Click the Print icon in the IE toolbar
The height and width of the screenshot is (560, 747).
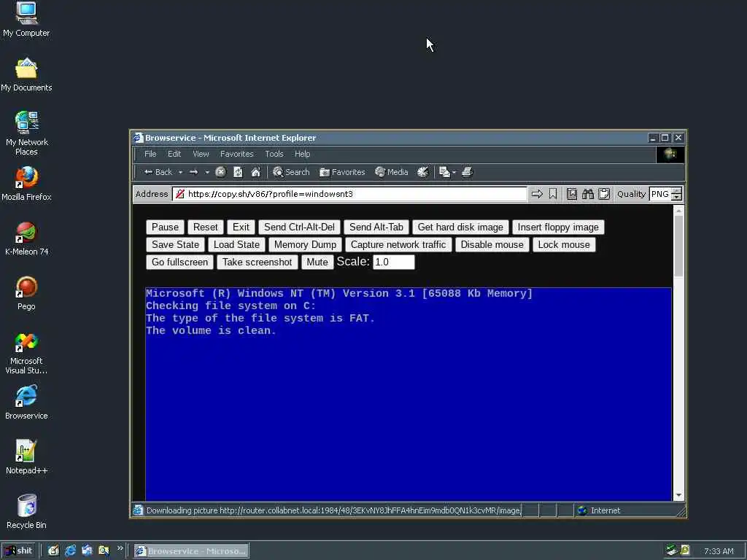[x=468, y=172]
